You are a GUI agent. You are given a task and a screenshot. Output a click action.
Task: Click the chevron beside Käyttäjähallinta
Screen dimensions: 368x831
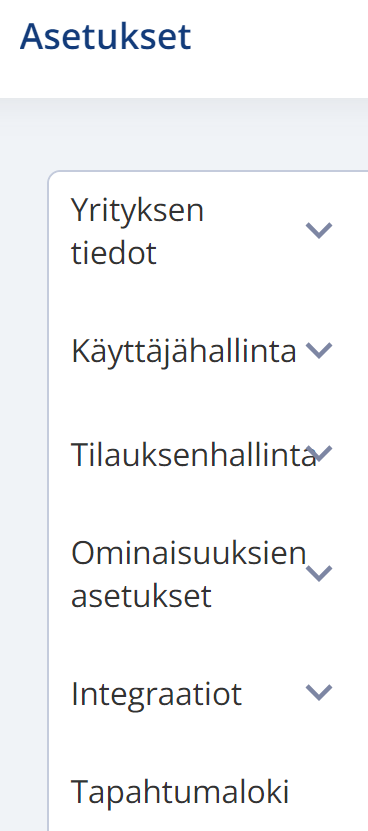pyautogui.click(x=319, y=350)
